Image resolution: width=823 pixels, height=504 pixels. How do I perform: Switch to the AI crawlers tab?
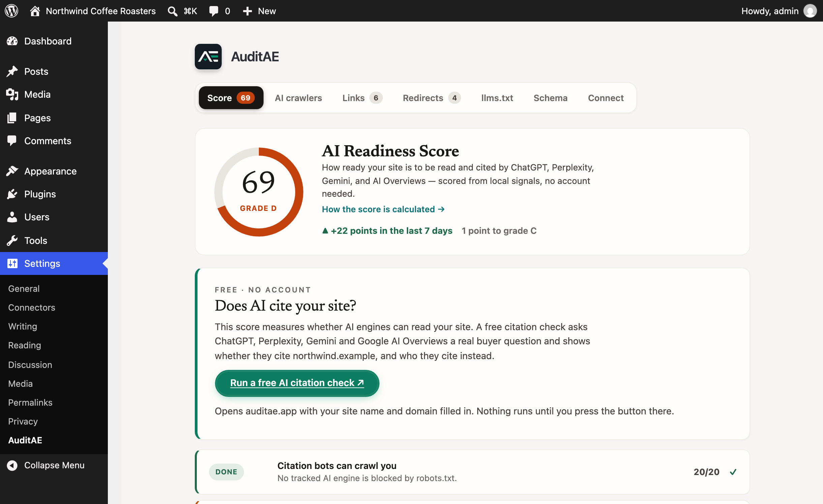point(298,98)
